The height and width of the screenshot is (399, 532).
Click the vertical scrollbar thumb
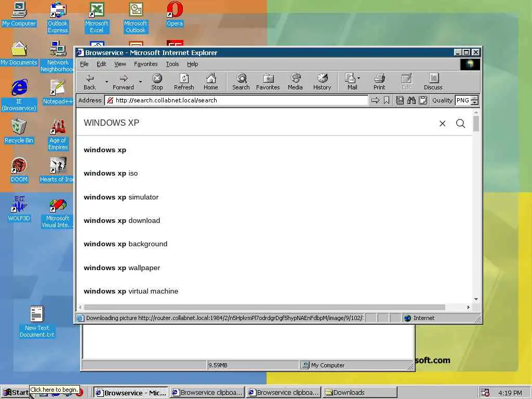[476, 124]
